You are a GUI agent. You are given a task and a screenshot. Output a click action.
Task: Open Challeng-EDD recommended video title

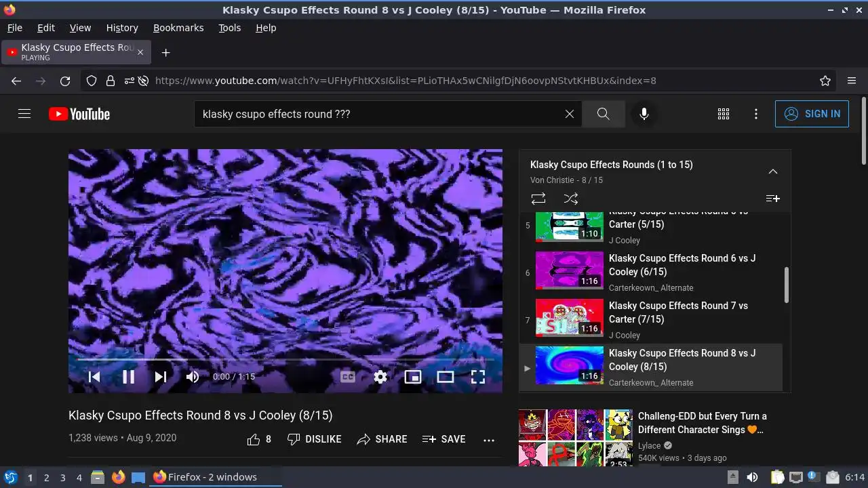pyautogui.click(x=703, y=423)
